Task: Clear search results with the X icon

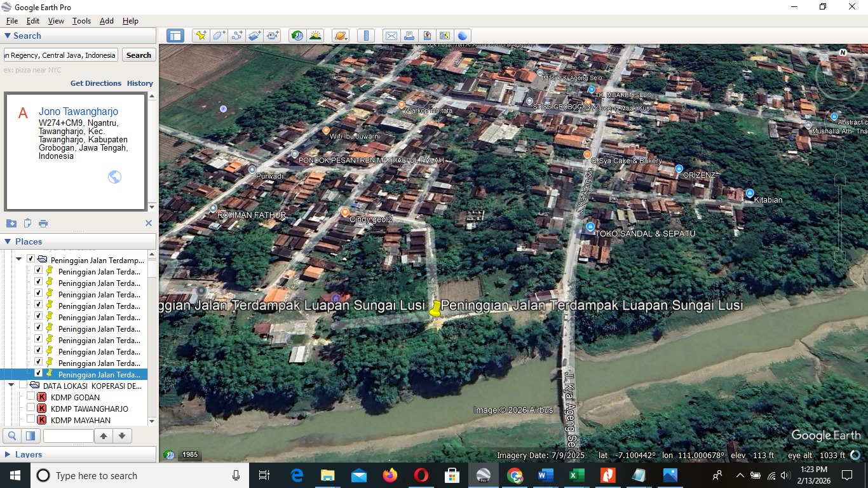Action: pyautogui.click(x=149, y=223)
